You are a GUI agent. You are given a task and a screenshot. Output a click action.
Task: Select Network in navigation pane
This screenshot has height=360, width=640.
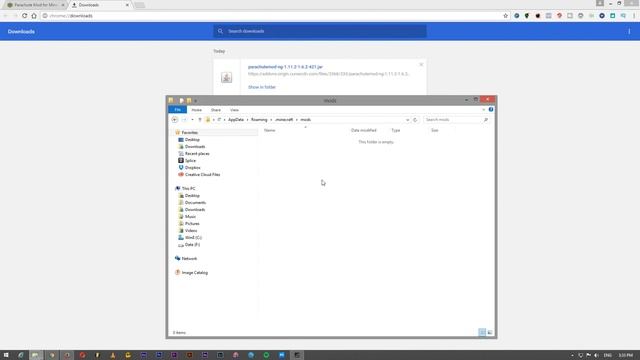click(189, 258)
